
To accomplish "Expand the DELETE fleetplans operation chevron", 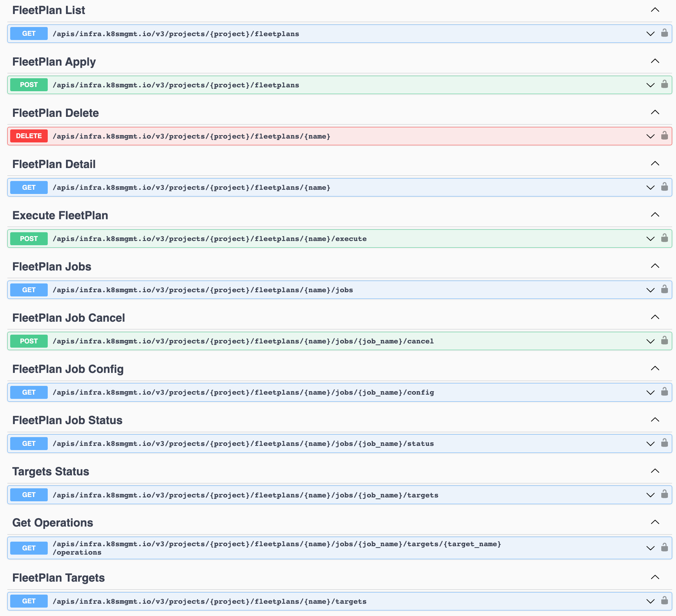I will pyautogui.click(x=650, y=136).
